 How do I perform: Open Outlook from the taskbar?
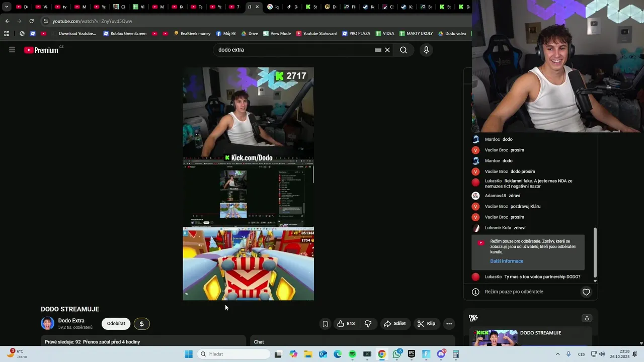(x=323, y=354)
